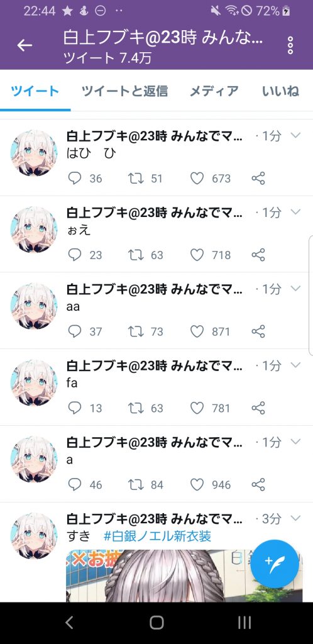Viewport: 313px width, 644px height.
Task: Compose a new tweet with floating button
Action: (275, 563)
